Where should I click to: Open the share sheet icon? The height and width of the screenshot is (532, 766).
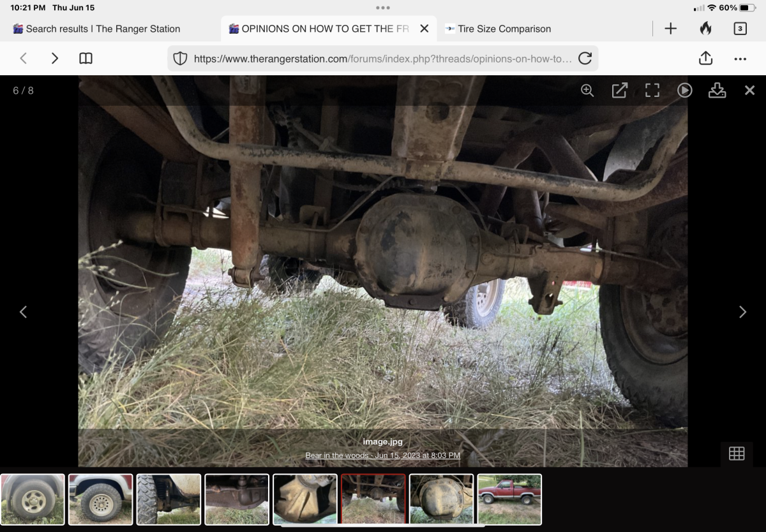(705, 58)
